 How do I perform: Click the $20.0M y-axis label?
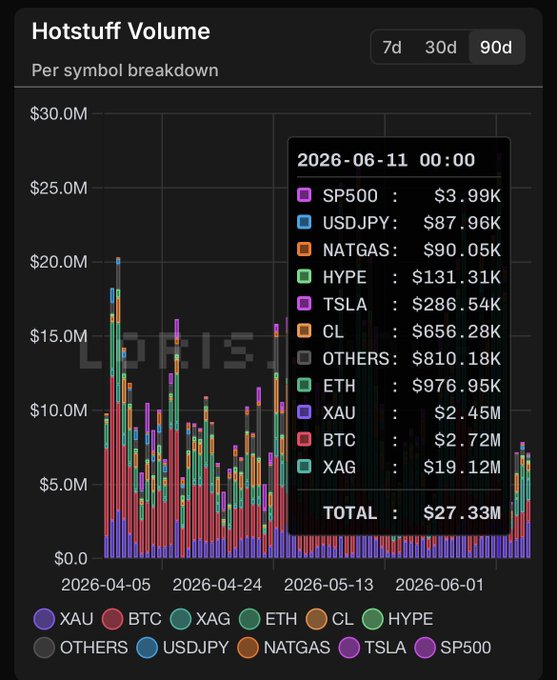click(59, 262)
